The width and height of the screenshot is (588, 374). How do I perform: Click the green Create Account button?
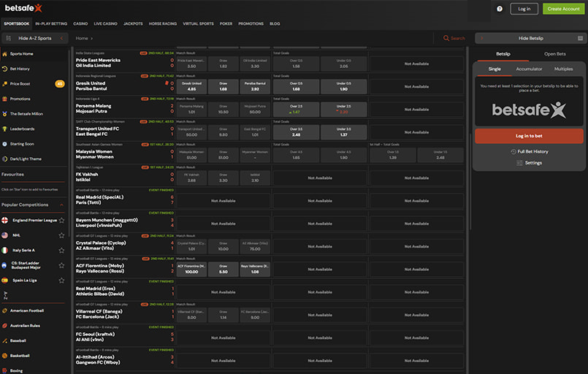(x=563, y=9)
